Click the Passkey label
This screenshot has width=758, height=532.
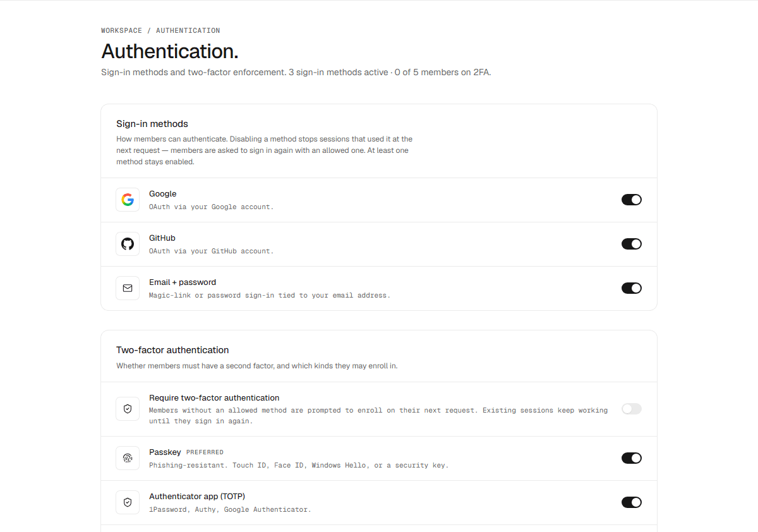[165, 452]
